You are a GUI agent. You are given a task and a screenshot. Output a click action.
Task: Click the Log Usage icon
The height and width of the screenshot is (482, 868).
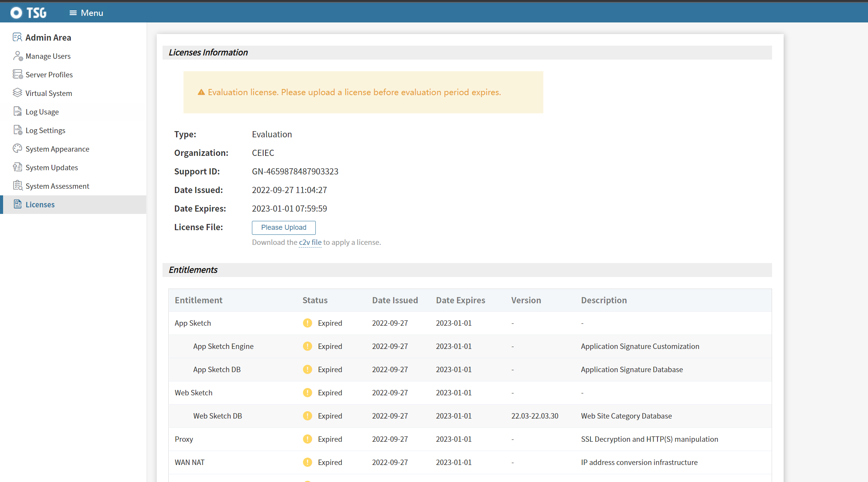pyautogui.click(x=18, y=111)
